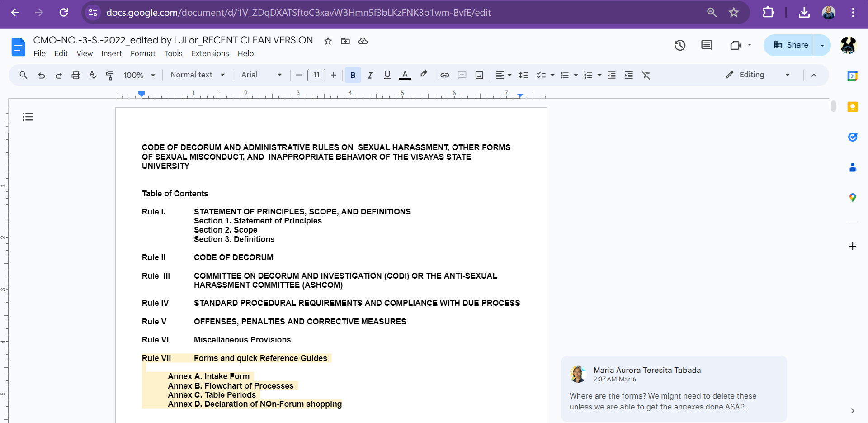Select the paint format tool
This screenshot has width=868, height=423.
pos(110,75)
